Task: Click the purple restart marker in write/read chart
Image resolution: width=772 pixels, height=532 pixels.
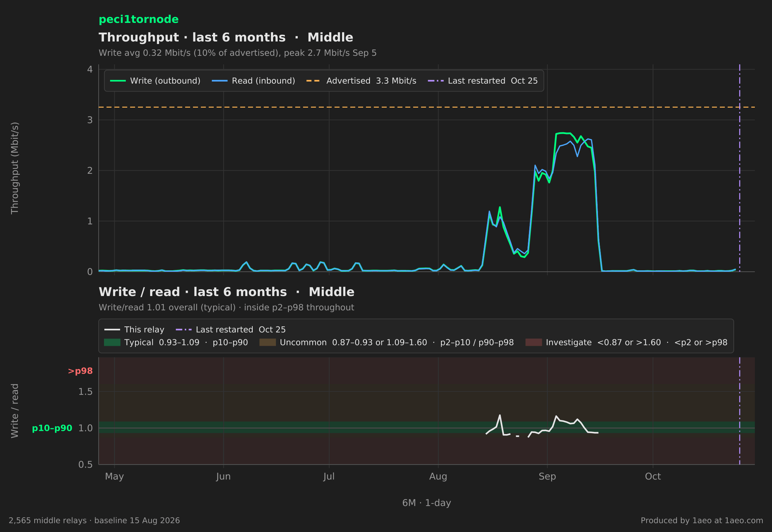Action: 739,411
